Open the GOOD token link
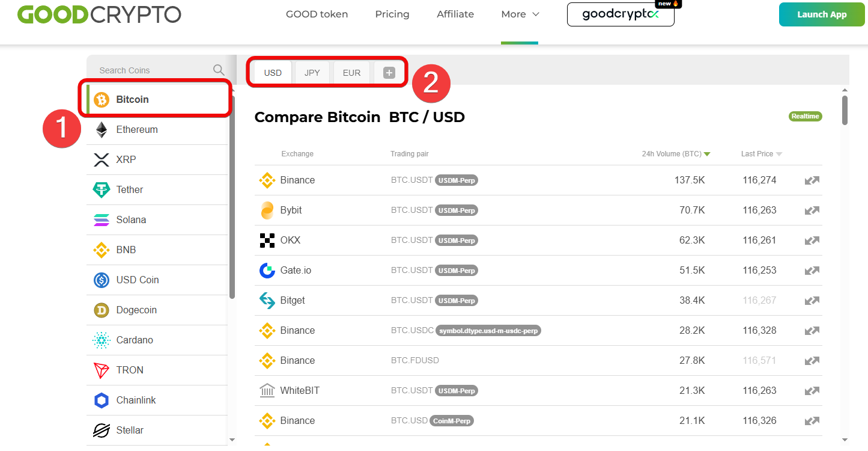 click(x=317, y=14)
